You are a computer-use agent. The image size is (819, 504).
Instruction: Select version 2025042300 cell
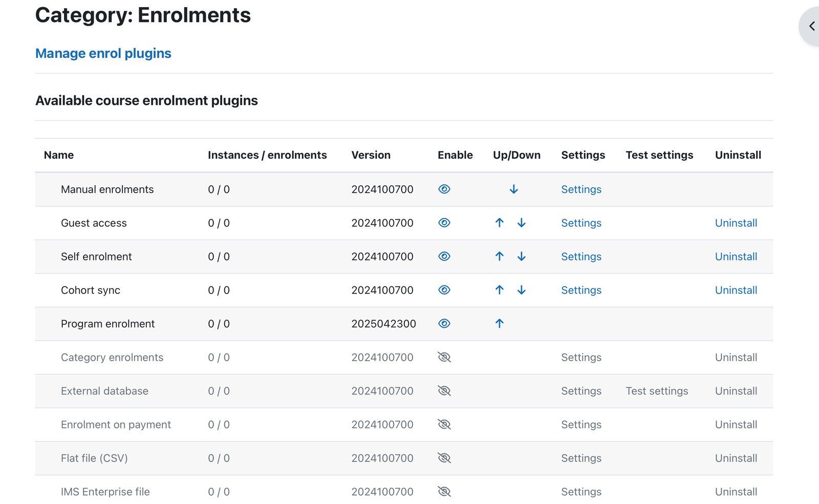pos(383,324)
